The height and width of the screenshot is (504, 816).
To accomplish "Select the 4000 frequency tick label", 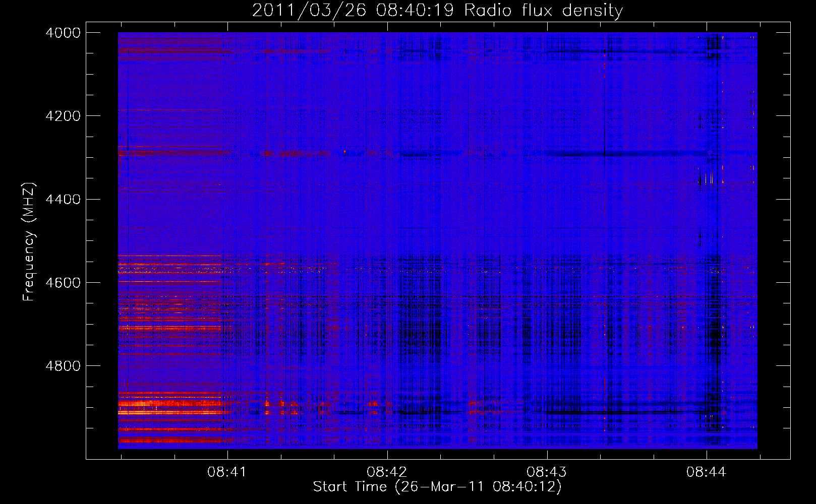I will pyautogui.click(x=63, y=33).
